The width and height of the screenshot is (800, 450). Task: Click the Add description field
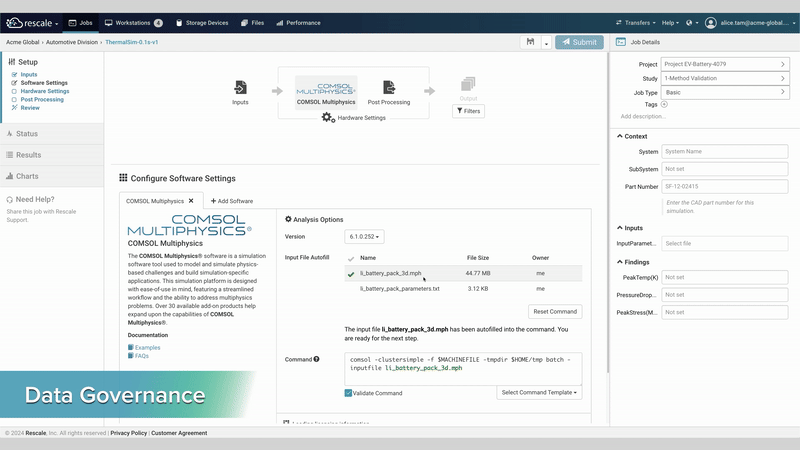[643, 116]
